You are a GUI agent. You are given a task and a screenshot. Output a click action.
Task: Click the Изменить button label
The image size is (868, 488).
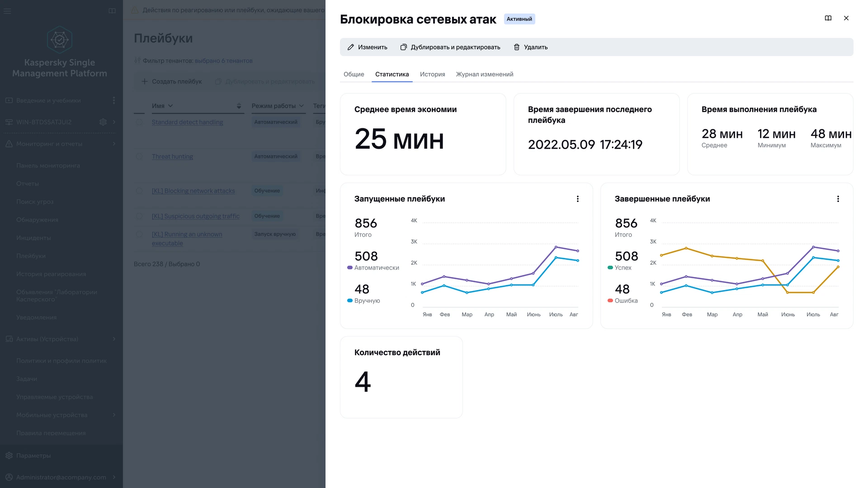(x=373, y=47)
